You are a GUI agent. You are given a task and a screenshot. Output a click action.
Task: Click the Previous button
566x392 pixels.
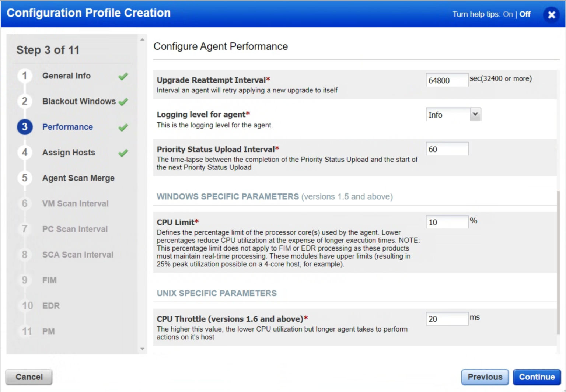[x=485, y=377]
